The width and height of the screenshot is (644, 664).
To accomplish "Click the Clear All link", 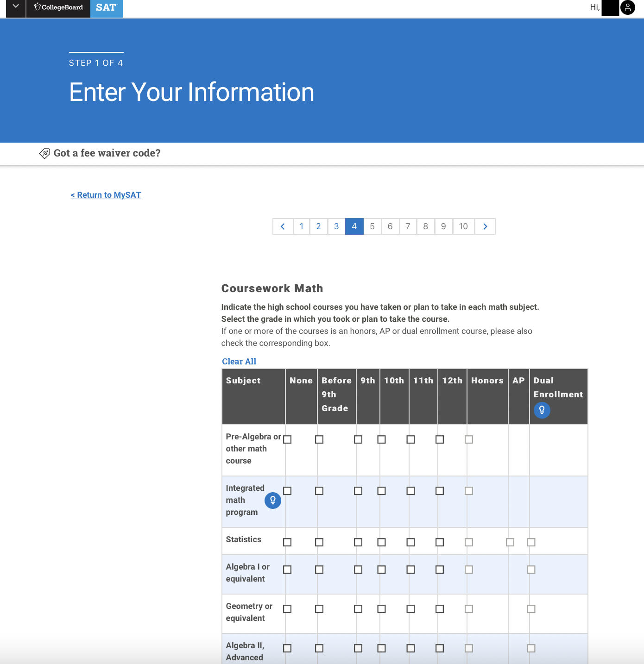I will point(239,361).
